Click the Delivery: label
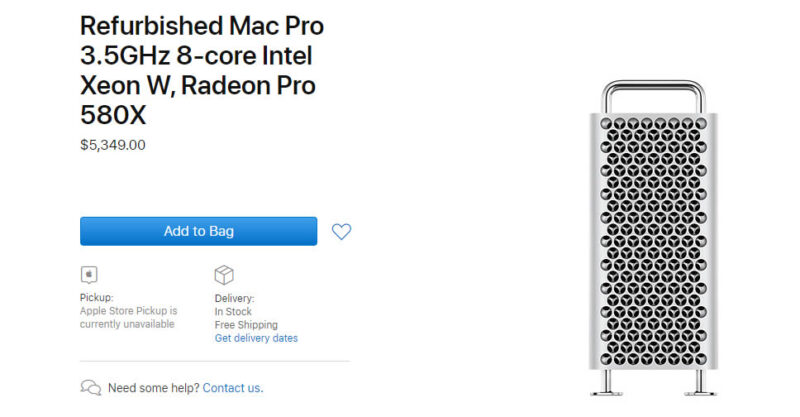This screenshot has height=417, width=800. pos(234,298)
